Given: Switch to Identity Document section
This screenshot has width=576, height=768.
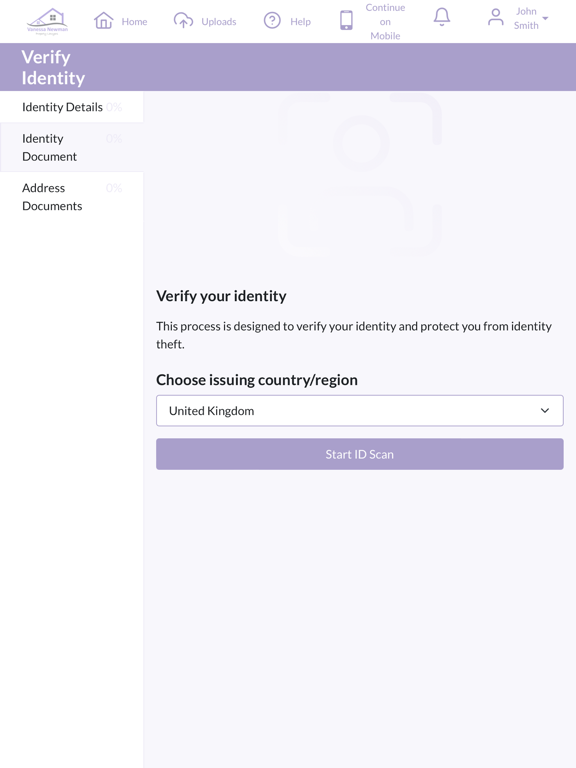Looking at the screenshot, I should (72, 147).
